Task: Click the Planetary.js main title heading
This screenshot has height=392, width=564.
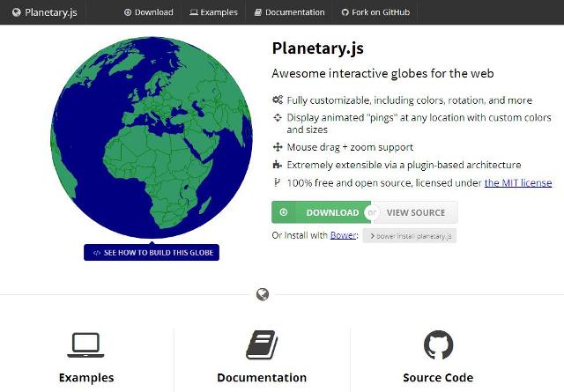Action: click(x=317, y=48)
